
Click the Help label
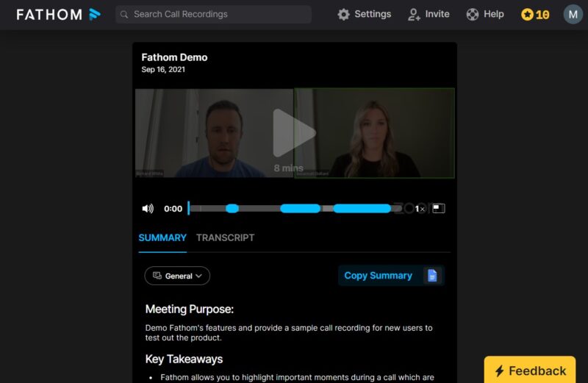493,14
